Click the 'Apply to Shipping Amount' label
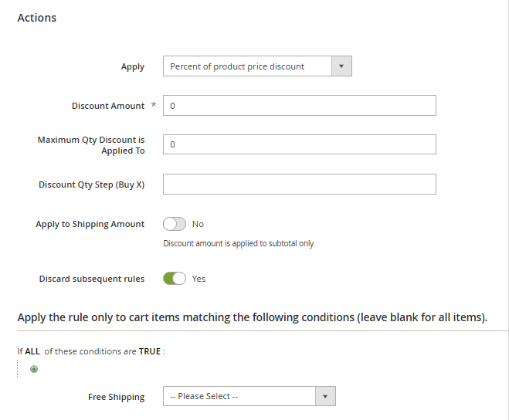 coord(90,224)
